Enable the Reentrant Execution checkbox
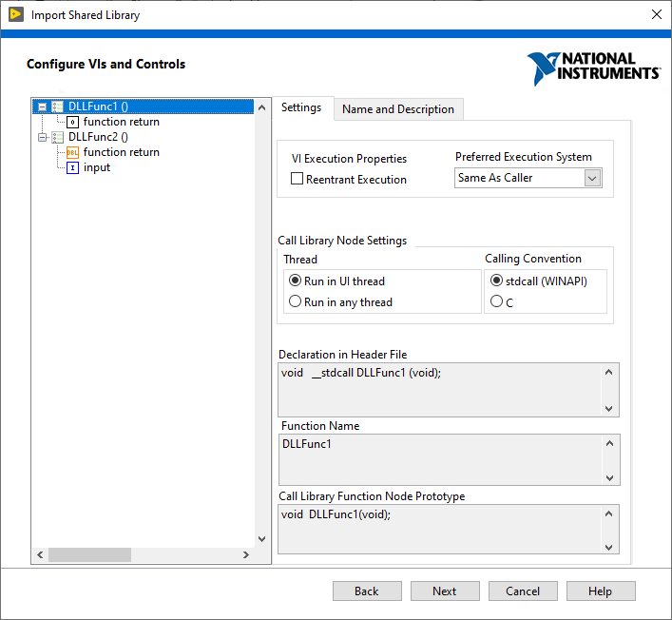This screenshot has width=672, height=620. (x=298, y=179)
